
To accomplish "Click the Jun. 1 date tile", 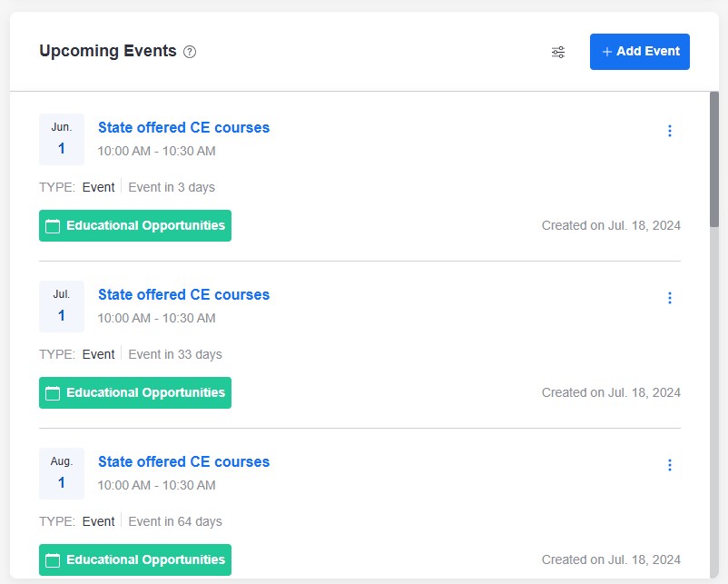I will (x=62, y=139).
